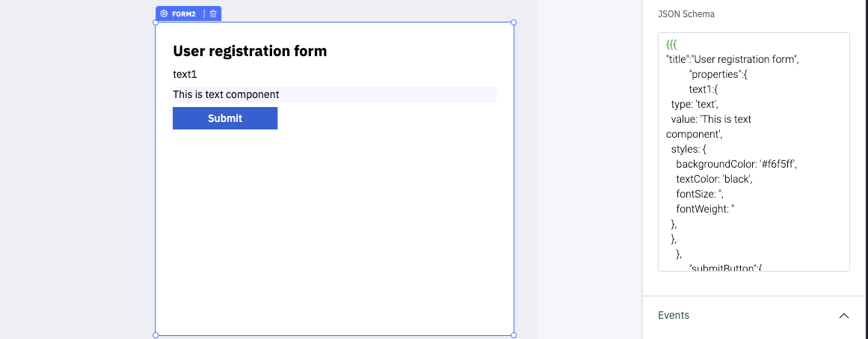Click the top-left resize handle of the form
The image size is (868, 339).
(x=156, y=22)
